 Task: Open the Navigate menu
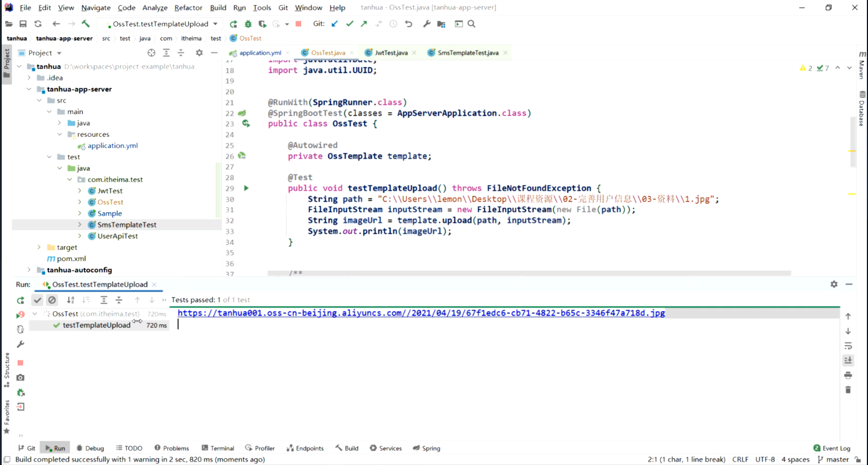[96, 7]
